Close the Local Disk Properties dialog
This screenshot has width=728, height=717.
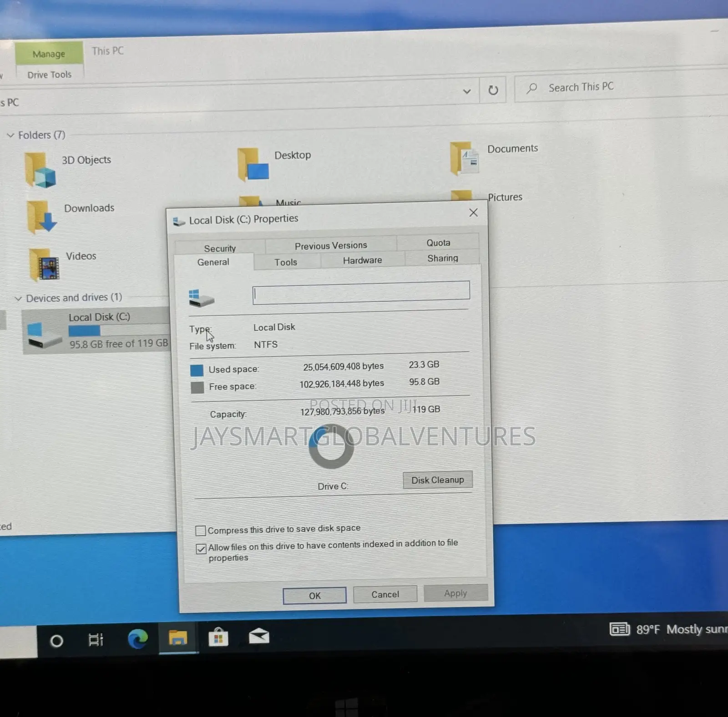[473, 212]
